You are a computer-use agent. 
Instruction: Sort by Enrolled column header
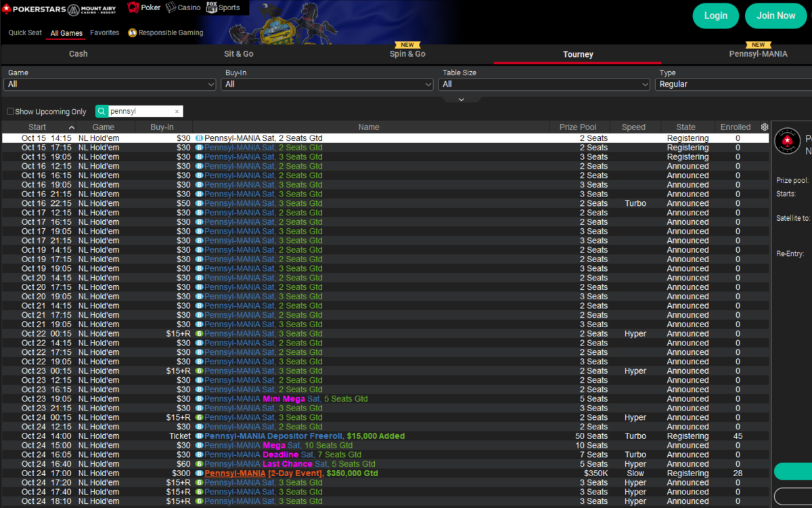(x=736, y=127)
